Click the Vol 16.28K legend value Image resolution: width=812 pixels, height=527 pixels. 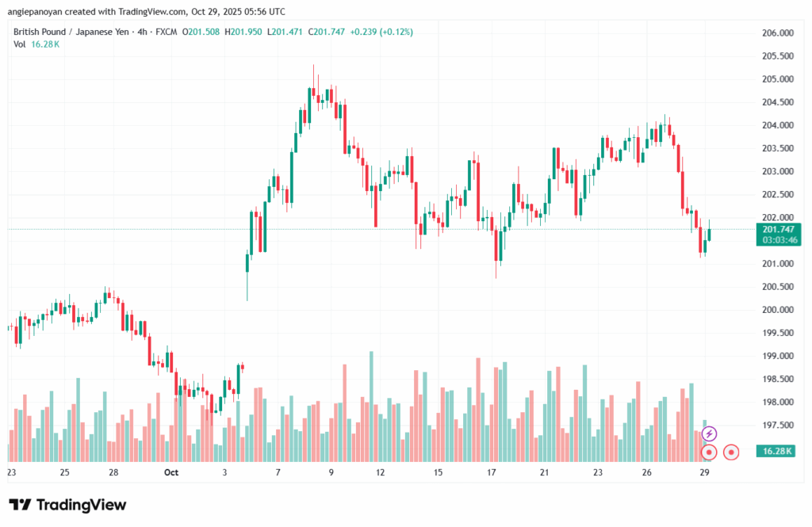pos(46,44)
